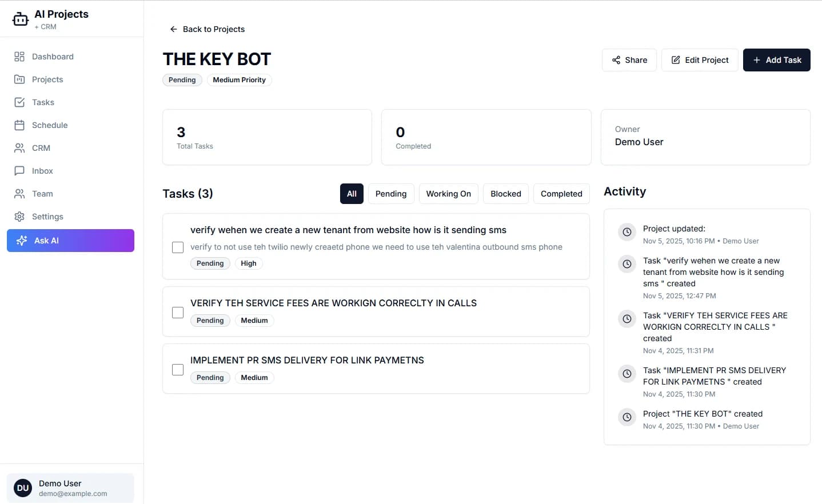Open CRM from the sidebar
Screen dimensions: 822x504
[40, 148]
